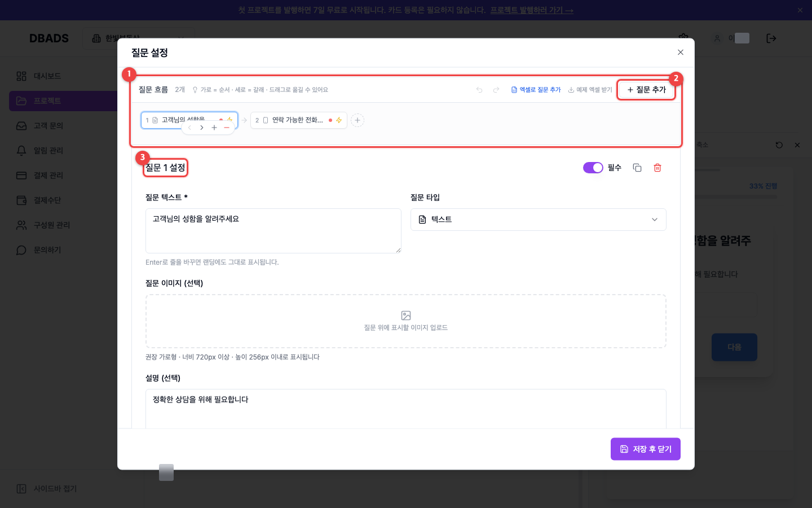The width and height of the screenshot is (812, 508).
Task: Open 알림 관리 in the sidebar
Action: [x=62, y=151]
